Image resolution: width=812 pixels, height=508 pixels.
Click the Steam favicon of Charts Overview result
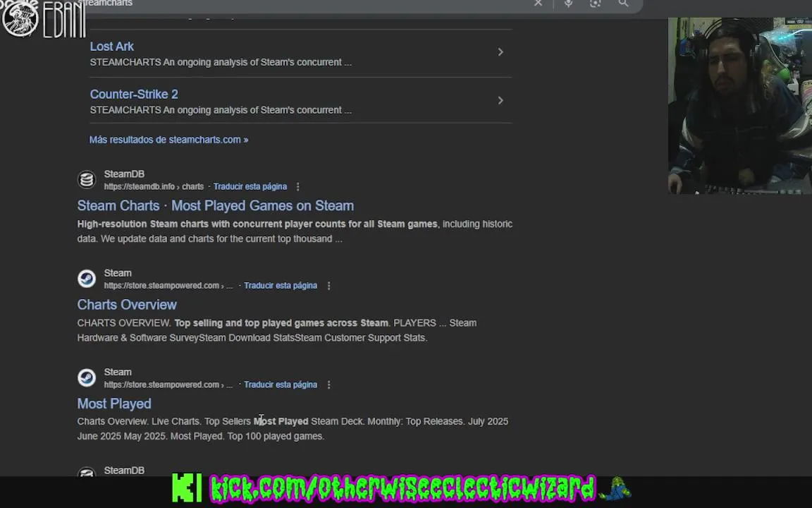(x=87, y=279)
